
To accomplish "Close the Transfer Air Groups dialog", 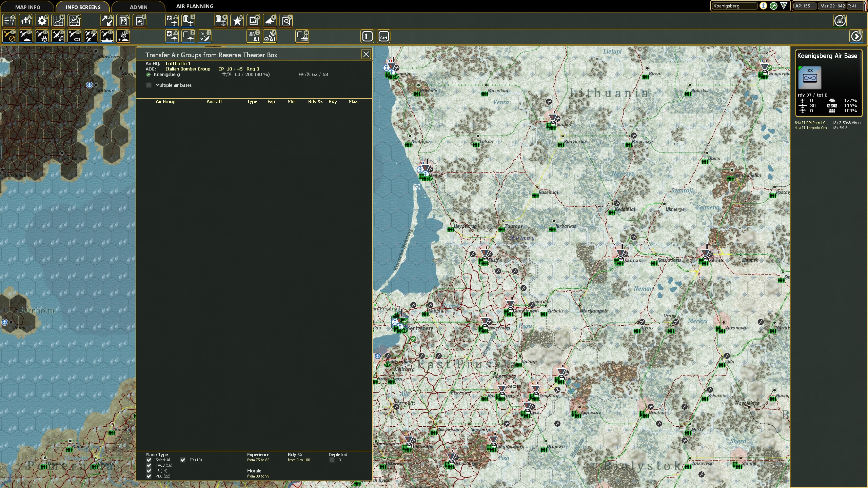I will pyautogui.click(x=366, y=54).
